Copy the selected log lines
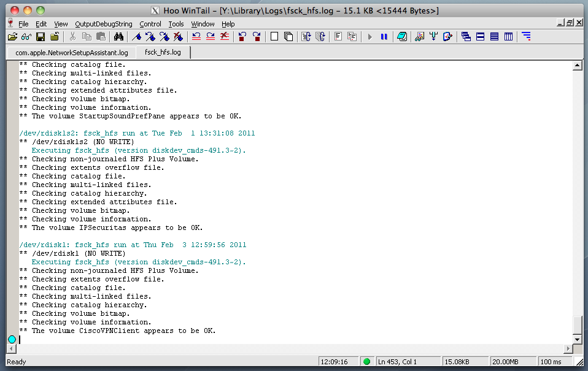 [87, 36]
